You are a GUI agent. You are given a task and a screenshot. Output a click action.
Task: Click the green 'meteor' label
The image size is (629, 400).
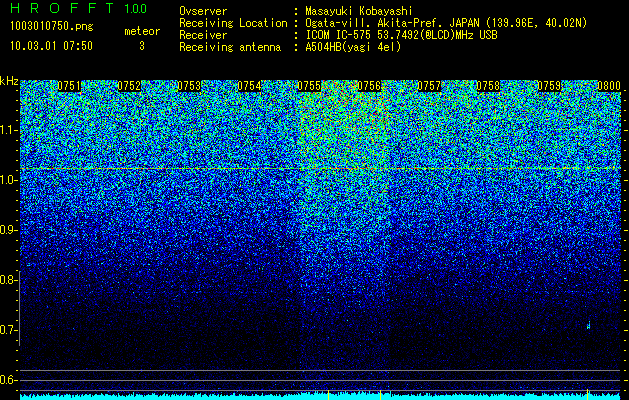click(142, 31)
